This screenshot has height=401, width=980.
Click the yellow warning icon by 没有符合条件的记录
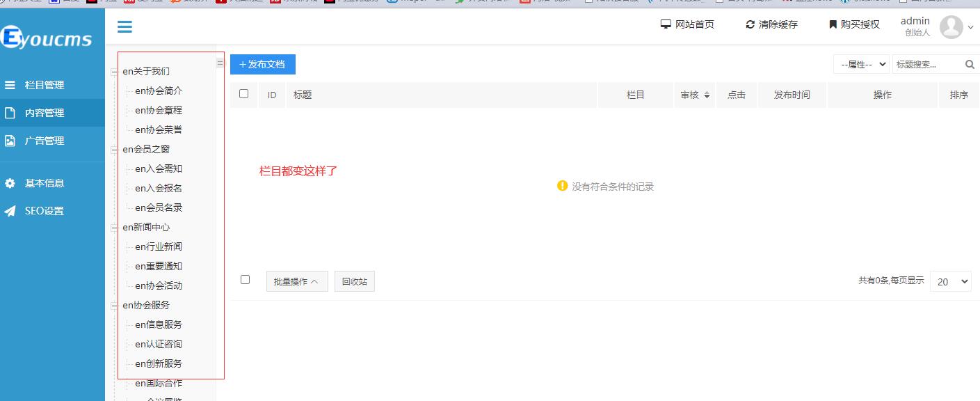coord(563,186)
